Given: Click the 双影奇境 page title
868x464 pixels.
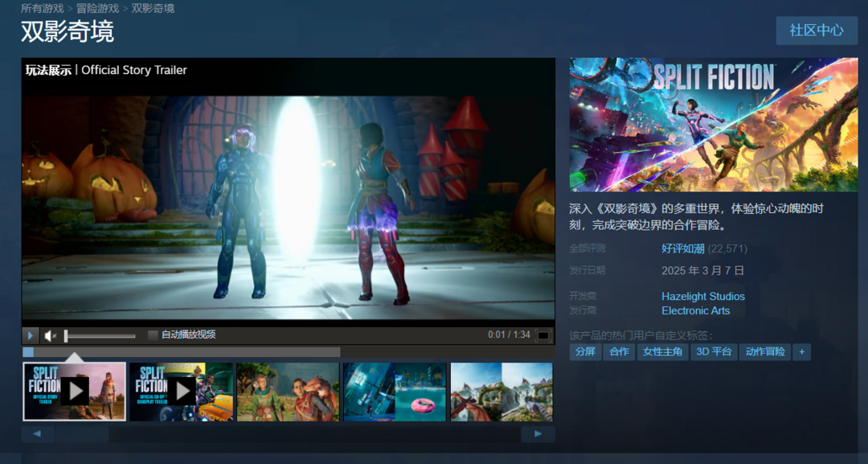Looking at the screenshot, I should click(68, 31).
